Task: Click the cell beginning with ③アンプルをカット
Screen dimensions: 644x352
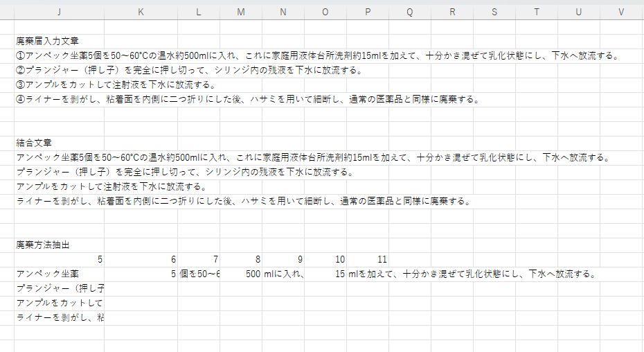Action: pos(59,85)
